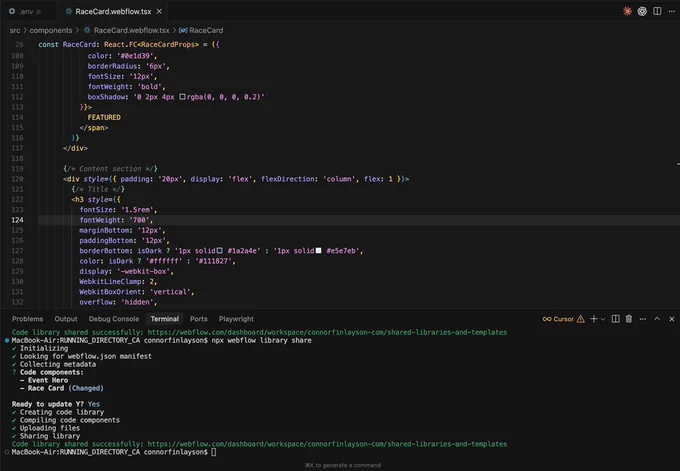The height and width of the screenshot is (471, 680).
Task: Click the Cursor terminal label with warning
Action: [563, 319]
